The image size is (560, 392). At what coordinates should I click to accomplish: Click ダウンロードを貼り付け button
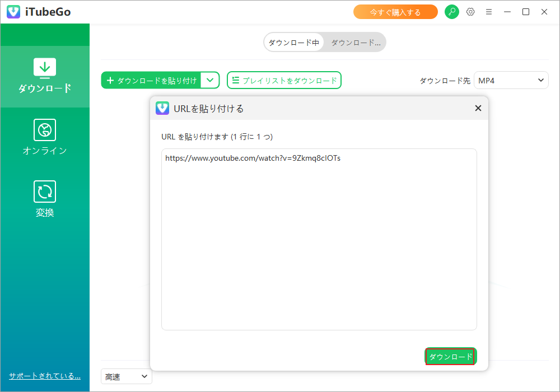pyautogui.click(x=151, y=80)
